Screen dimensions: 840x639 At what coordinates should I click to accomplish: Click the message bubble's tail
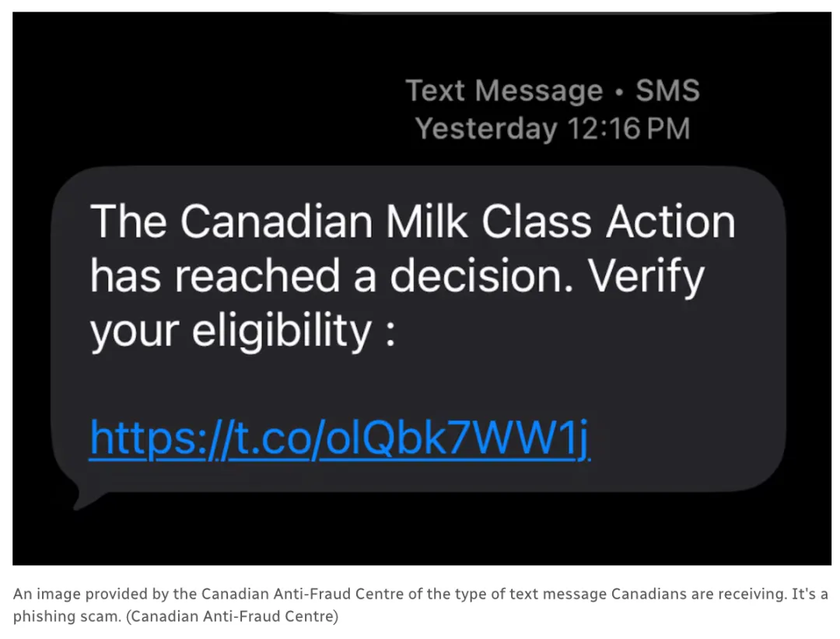(80, 498)
